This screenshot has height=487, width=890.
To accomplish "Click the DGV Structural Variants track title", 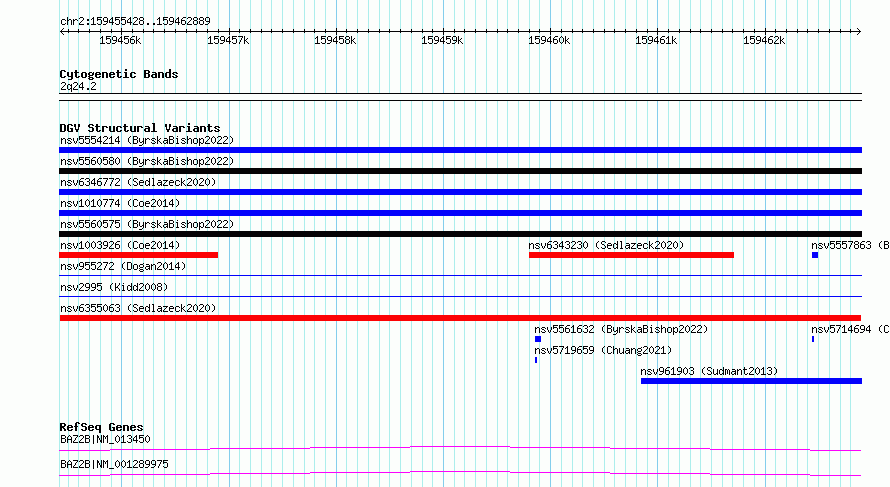I will [x=140, y=128].
